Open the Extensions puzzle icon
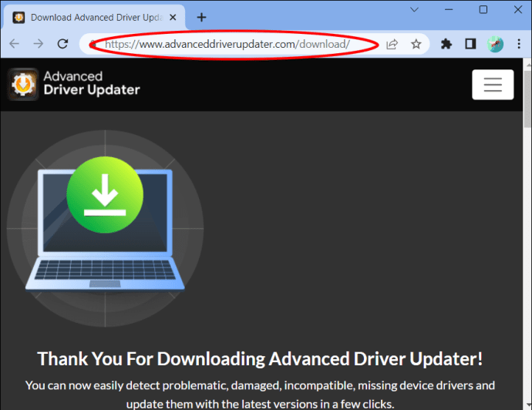Screen dimensions: 532x410 pyautogui.click(x=446, y=44)
